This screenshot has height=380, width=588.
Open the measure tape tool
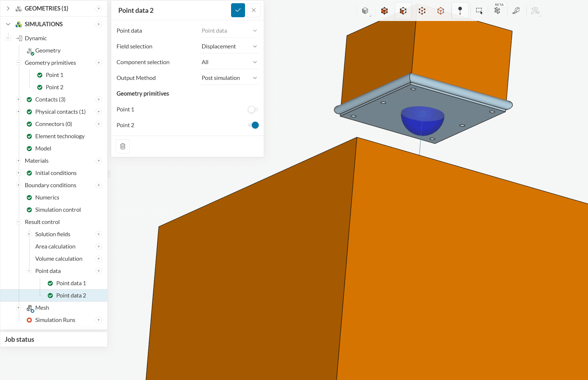point(516,11)
